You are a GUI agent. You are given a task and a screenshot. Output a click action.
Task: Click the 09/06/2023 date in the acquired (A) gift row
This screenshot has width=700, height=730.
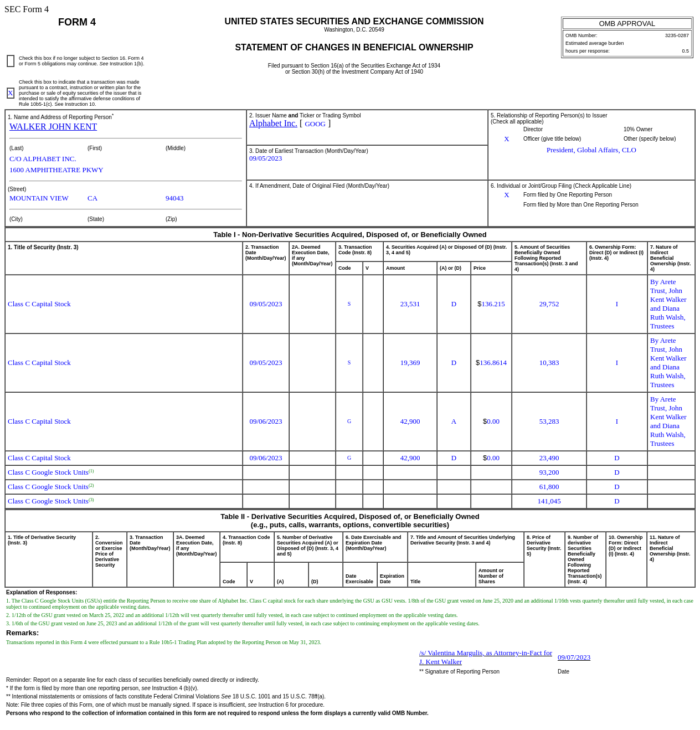tap(266, 421)
